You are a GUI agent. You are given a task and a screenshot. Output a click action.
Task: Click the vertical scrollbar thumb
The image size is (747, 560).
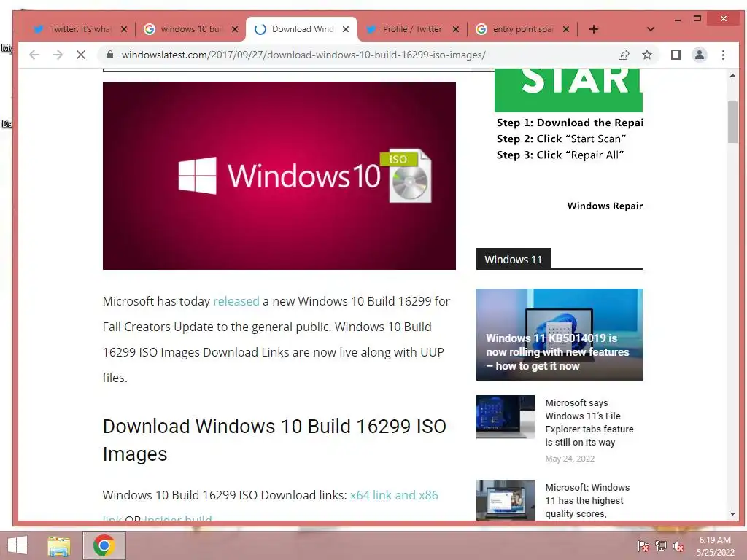pos(732,122)
